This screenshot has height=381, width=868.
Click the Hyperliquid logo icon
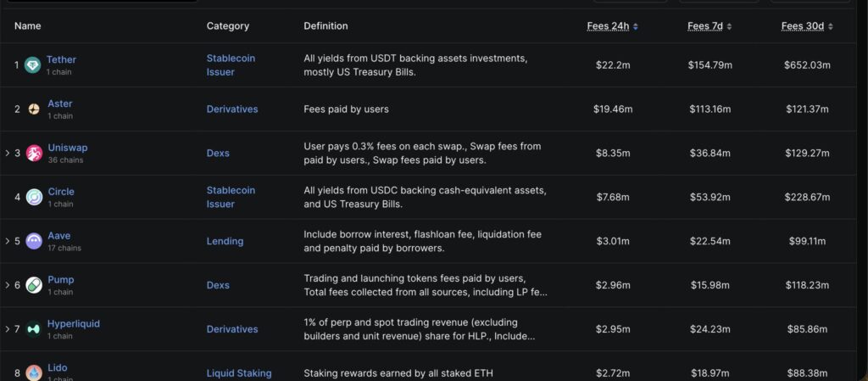point(34,329)
